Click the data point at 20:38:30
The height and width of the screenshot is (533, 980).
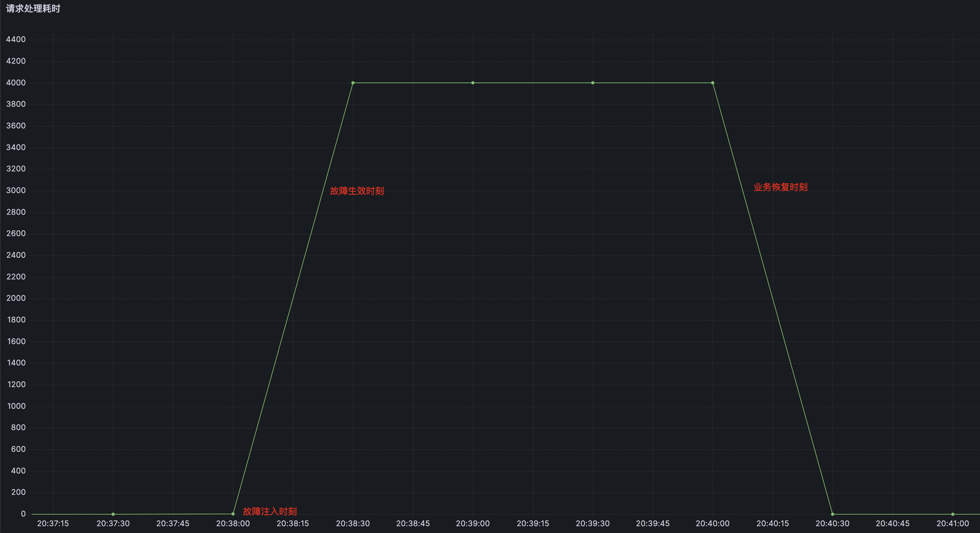(353, 82)
